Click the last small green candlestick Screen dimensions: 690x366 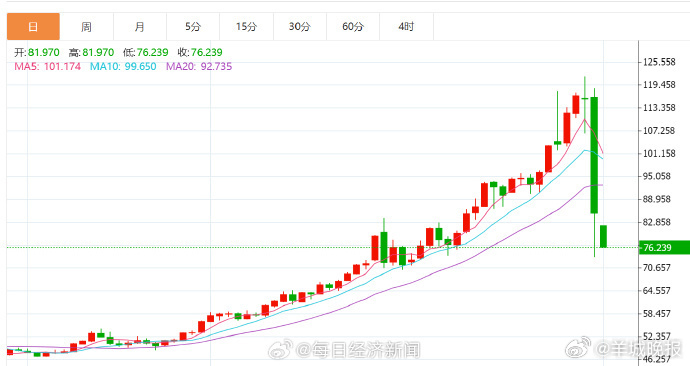click(x=603, y=236)
